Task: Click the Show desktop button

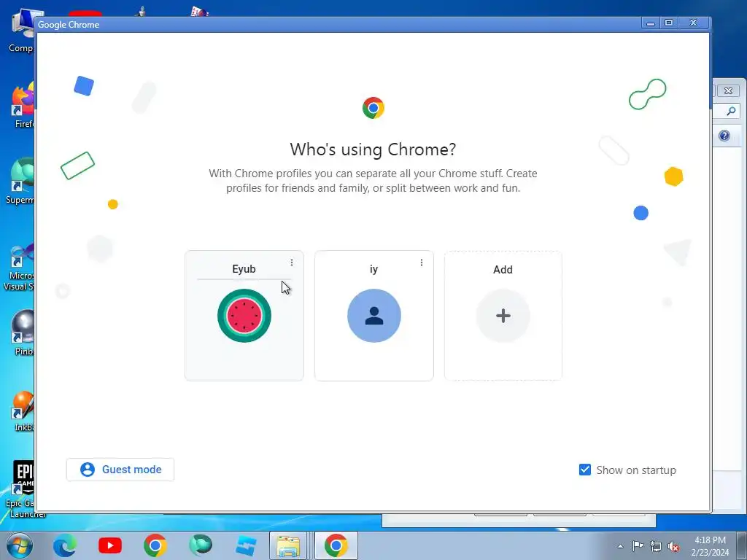Action: click(x=742, y=545)
